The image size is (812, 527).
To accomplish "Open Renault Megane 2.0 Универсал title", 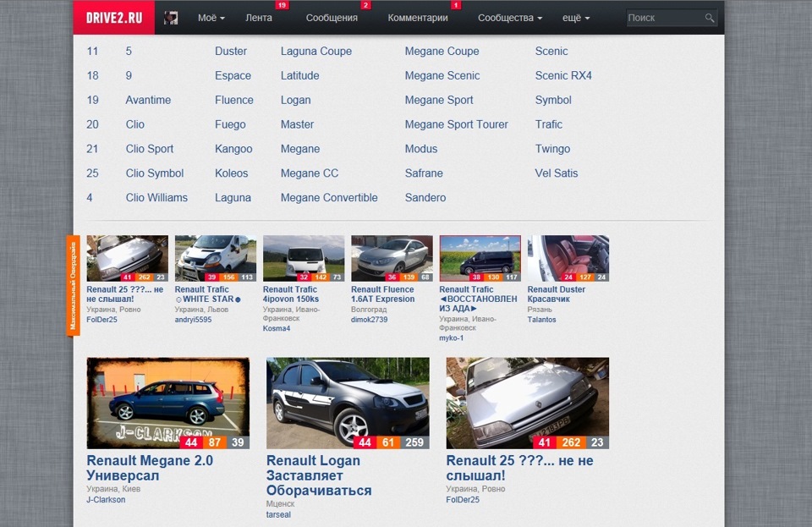I will click(x=150, y=468).
